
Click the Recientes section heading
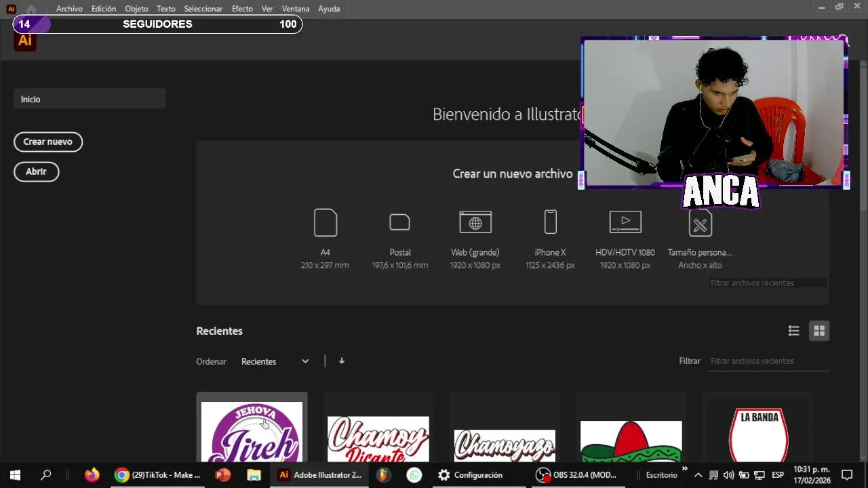coord(219,331)
